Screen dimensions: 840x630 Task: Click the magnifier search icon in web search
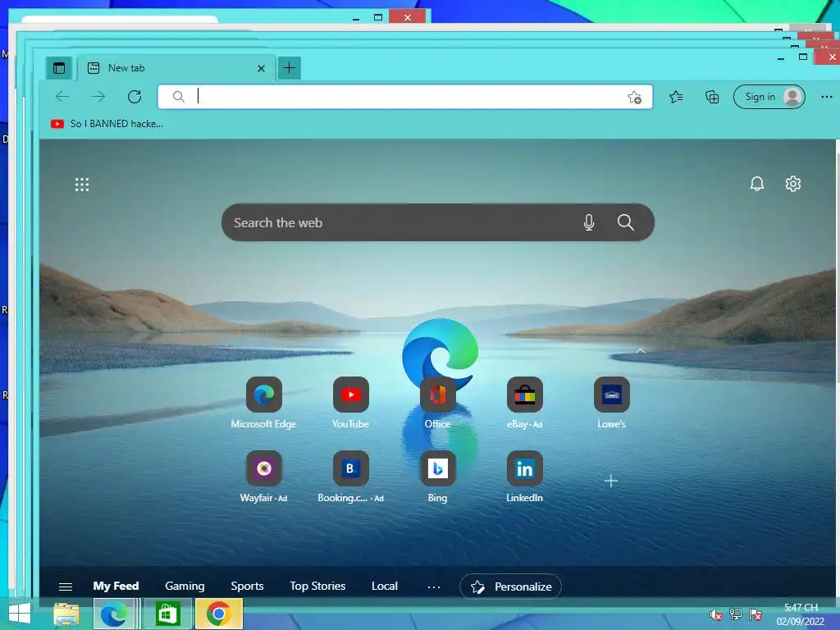click(x=626, y=222)
